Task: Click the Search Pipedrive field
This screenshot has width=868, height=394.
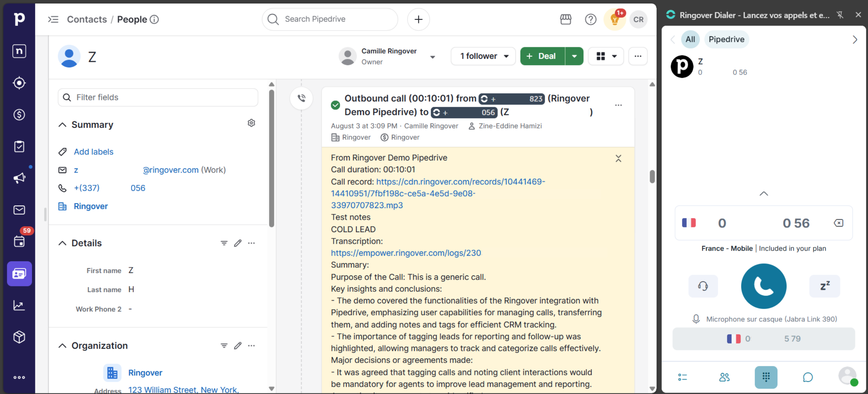Action: [330, 19]
